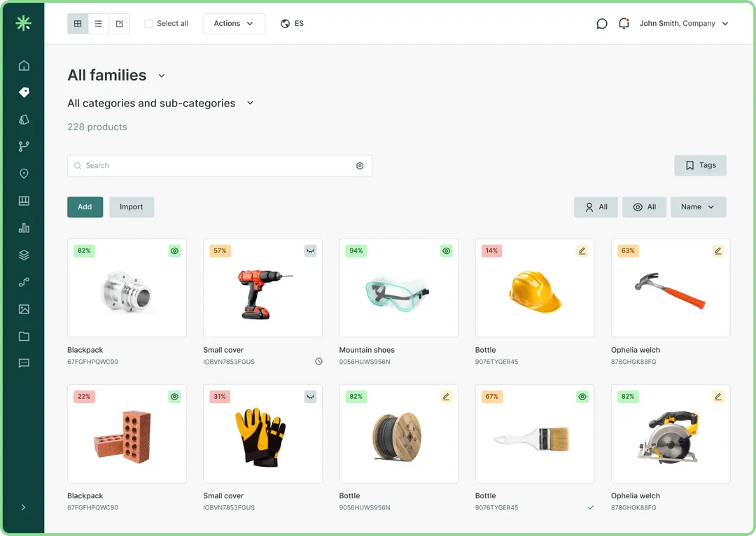Open the Name sort dropdown

click(x=698, y=207)
